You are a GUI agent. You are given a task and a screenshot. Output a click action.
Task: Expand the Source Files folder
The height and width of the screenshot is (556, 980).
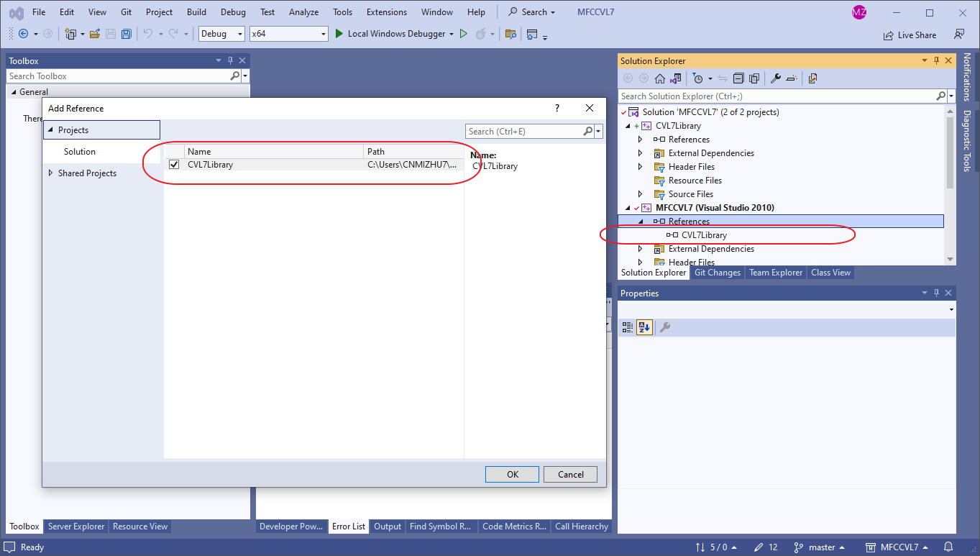pos(640,194)
